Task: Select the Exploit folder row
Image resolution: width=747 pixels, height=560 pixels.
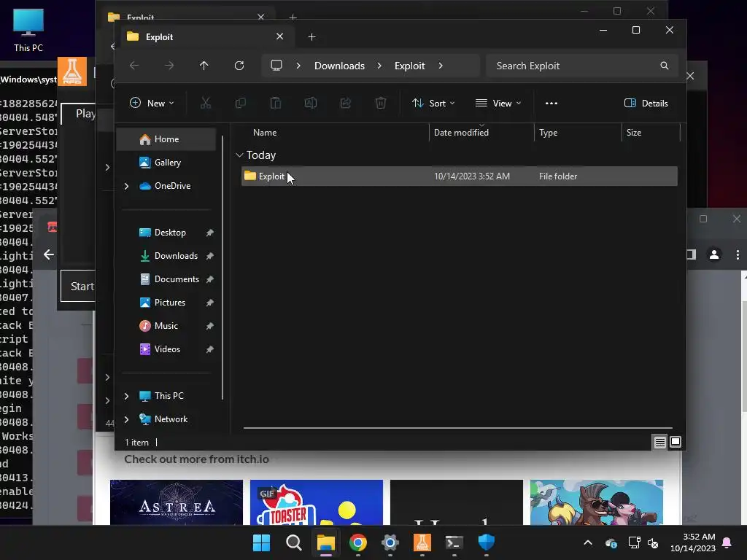Action: pyautogui.click(x=460, y=176)
